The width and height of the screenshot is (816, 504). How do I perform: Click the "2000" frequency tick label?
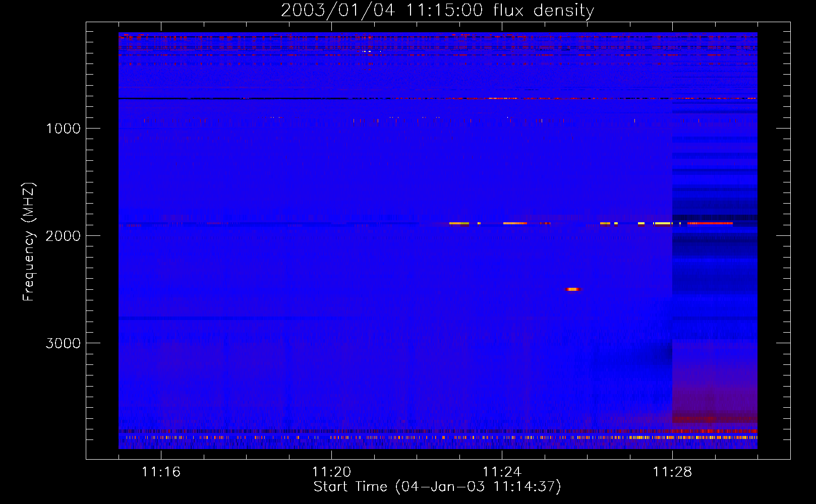pos(63,236)
